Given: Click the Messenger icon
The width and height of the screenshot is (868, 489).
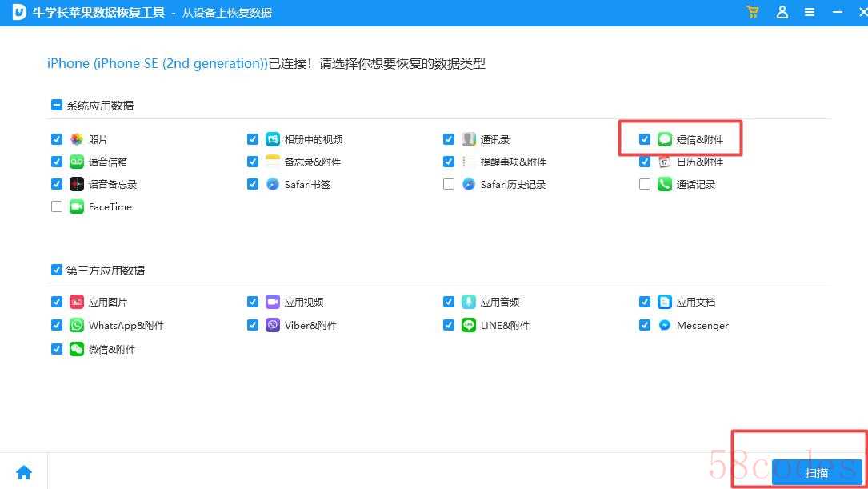Looking at the screenshot, I should click(x=664, y=325).
